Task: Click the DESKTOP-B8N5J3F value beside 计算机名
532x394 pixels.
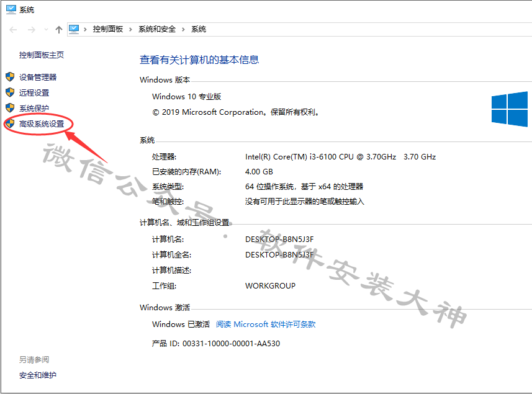Action: coord(279,239)
